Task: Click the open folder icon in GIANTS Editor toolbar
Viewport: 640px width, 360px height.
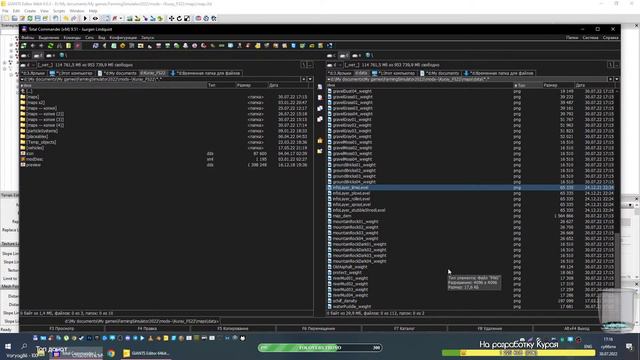Action: (14, 18)
